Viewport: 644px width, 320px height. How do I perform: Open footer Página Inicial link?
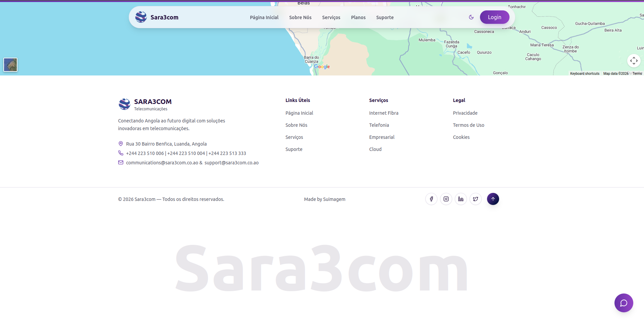(299, 113)
